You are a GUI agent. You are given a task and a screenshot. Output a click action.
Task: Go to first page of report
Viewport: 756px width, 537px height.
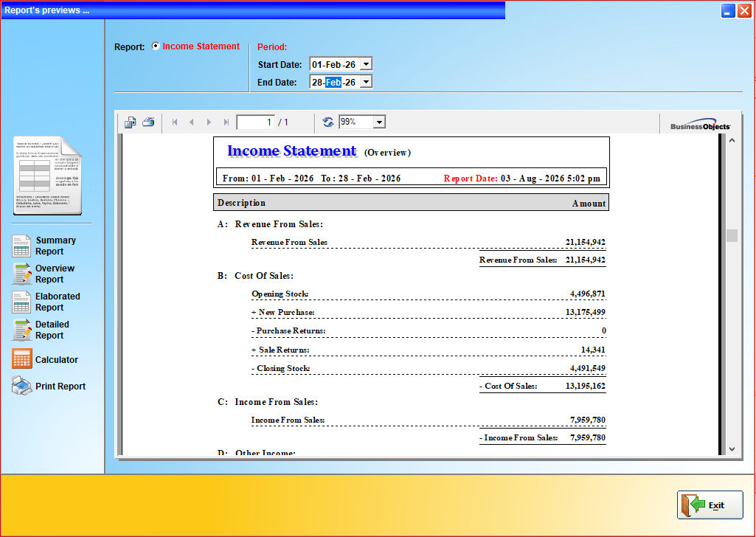(175, 122)
